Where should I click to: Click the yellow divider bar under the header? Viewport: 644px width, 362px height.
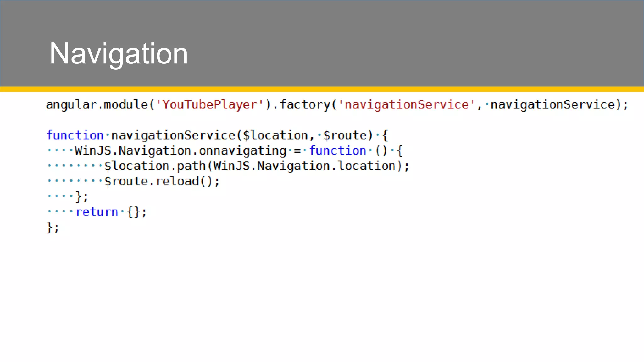322,89
